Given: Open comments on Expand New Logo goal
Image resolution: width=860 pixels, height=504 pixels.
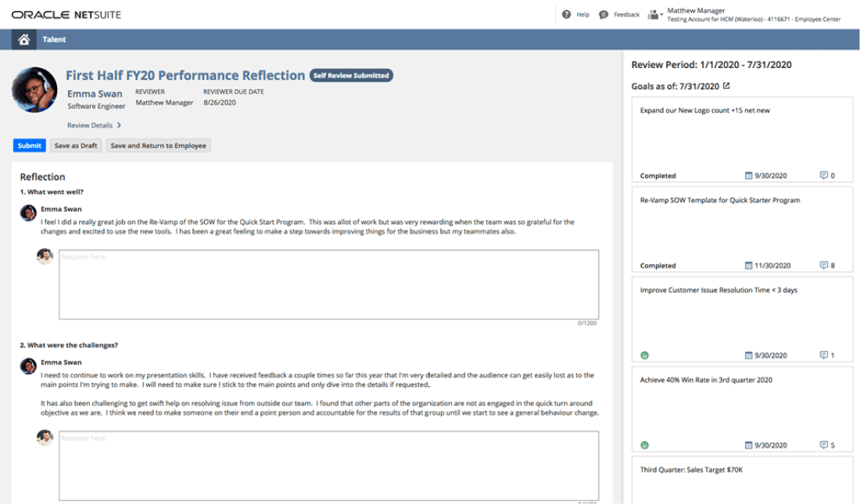Looking at the screenshot, I should pos(826,176).
